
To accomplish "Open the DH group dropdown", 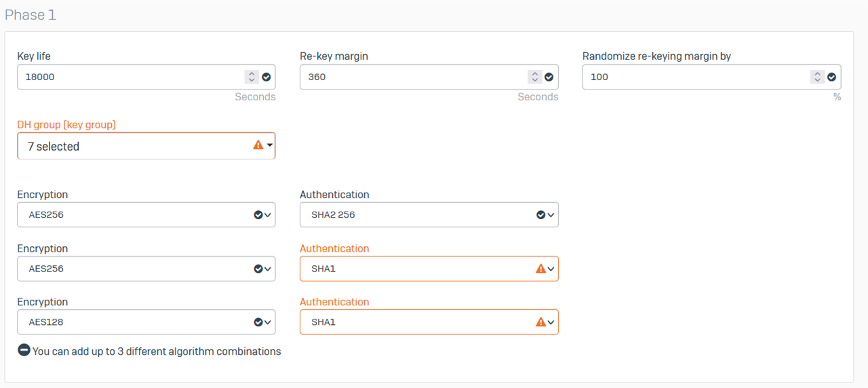I will (136, 146).
